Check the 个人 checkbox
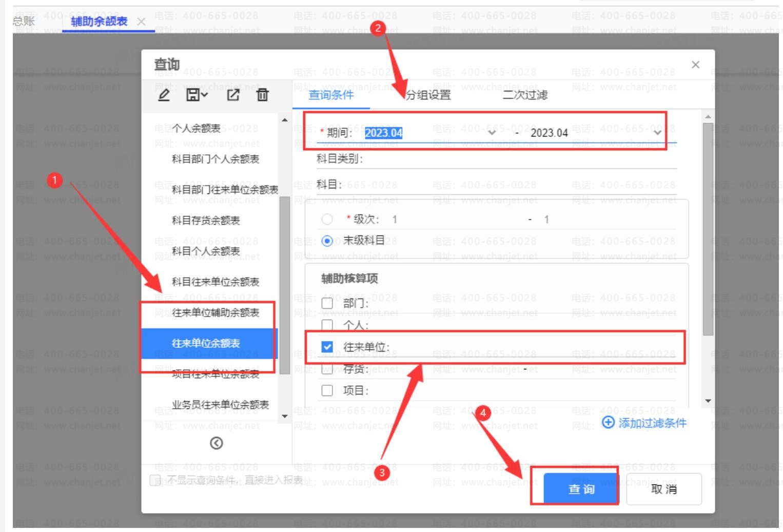This screenshot has height=532, width=783. click(327, 325)
